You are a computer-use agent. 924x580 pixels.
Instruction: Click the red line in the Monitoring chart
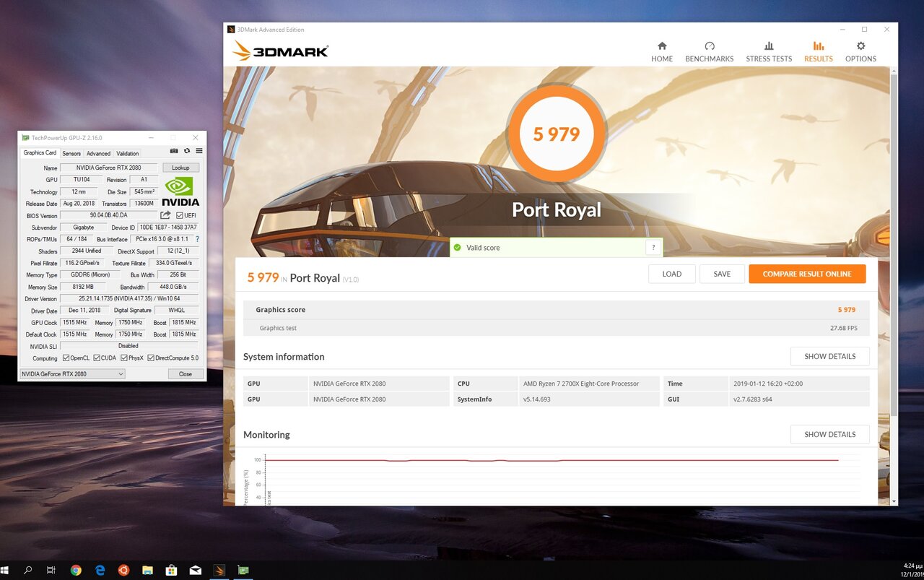(552, 460)
